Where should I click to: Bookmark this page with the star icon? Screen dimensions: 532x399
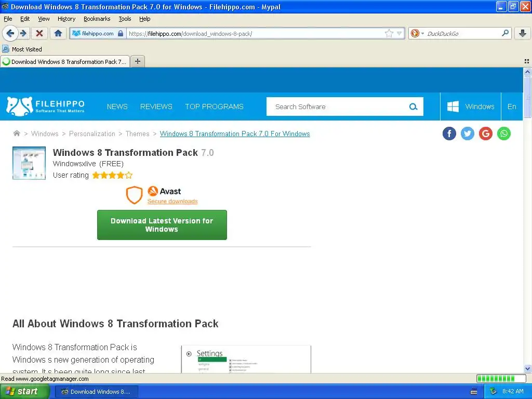tap(389, 33)
